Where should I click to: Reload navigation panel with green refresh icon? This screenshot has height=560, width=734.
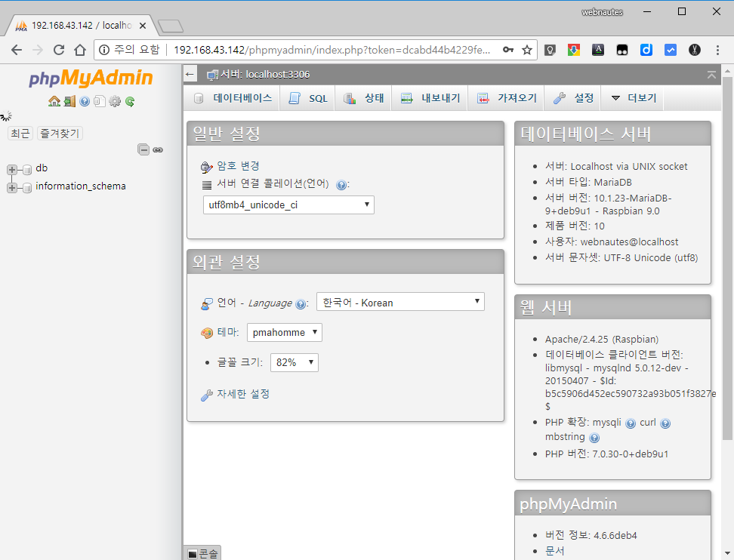click(130, 101)
